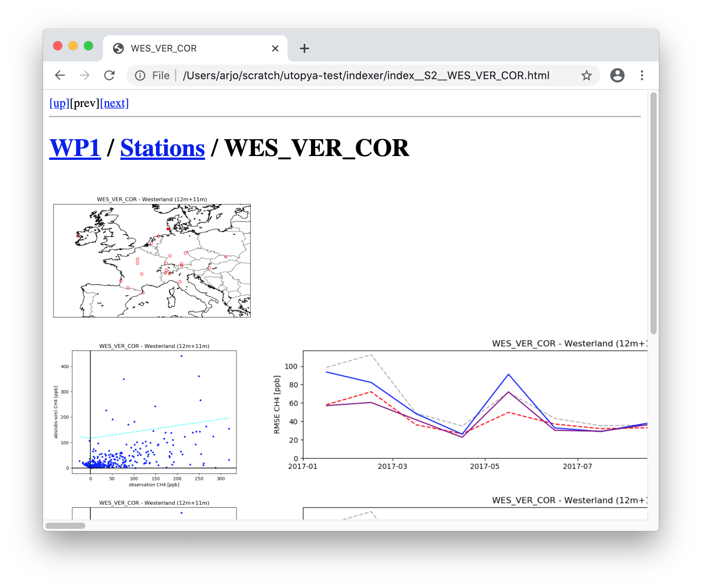Click the green fullscreen window button
The image size is (702, 588).
88,46
